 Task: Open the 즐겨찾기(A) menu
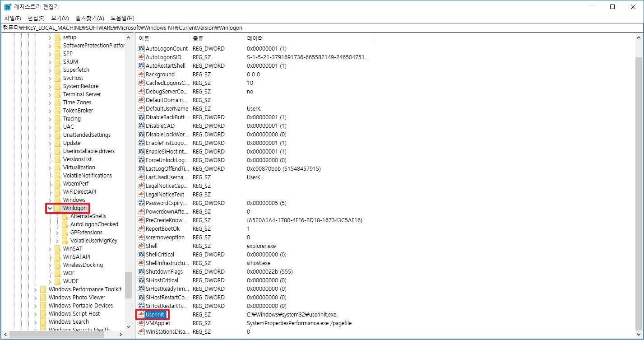click(90, 18)
